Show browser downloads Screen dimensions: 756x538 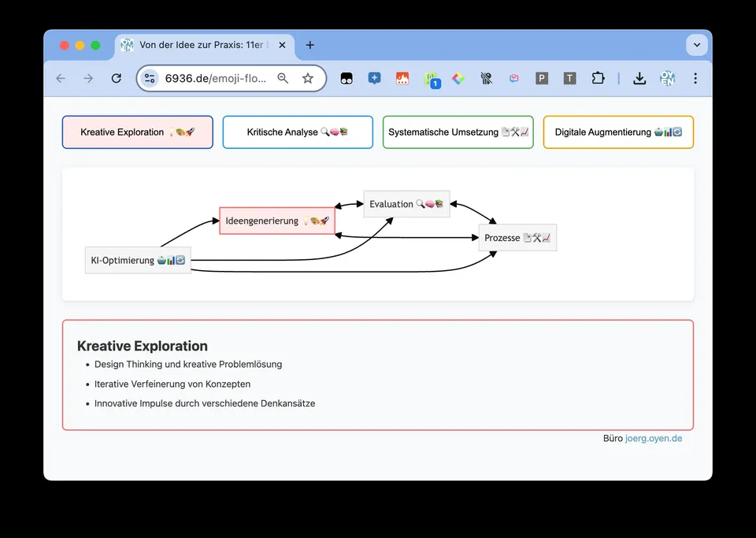click(639, 78)
